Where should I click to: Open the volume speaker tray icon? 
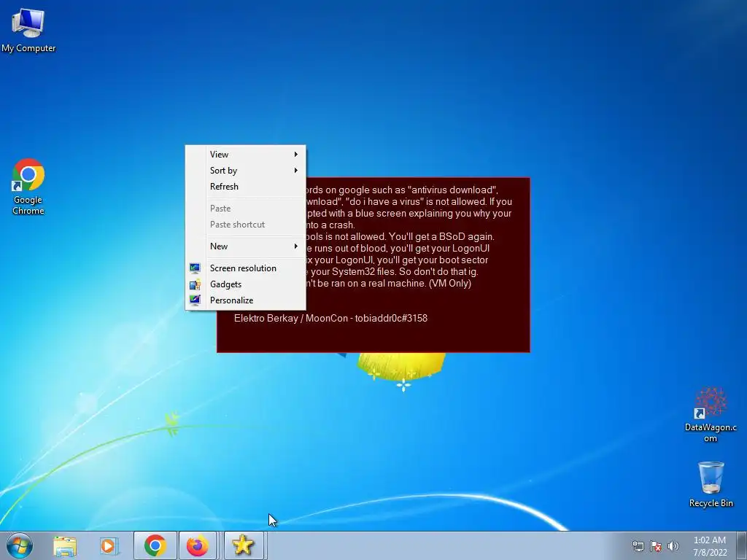pyautogui.click(x=673, y=546)
